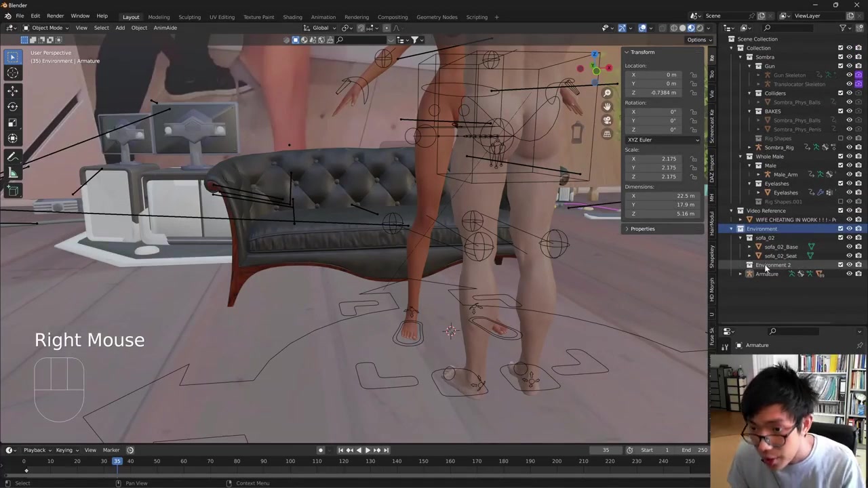
Task: Open the Object Mode dropdown
Action: pos(47,28)
